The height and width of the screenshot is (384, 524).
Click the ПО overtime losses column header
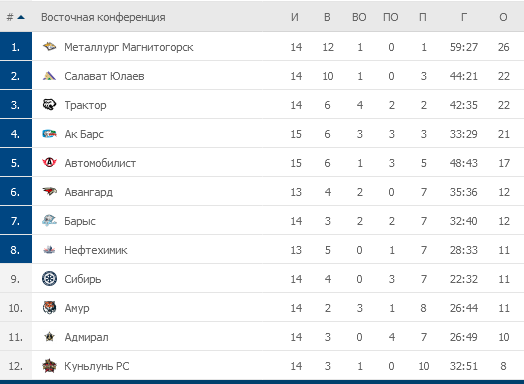[391, 17]
